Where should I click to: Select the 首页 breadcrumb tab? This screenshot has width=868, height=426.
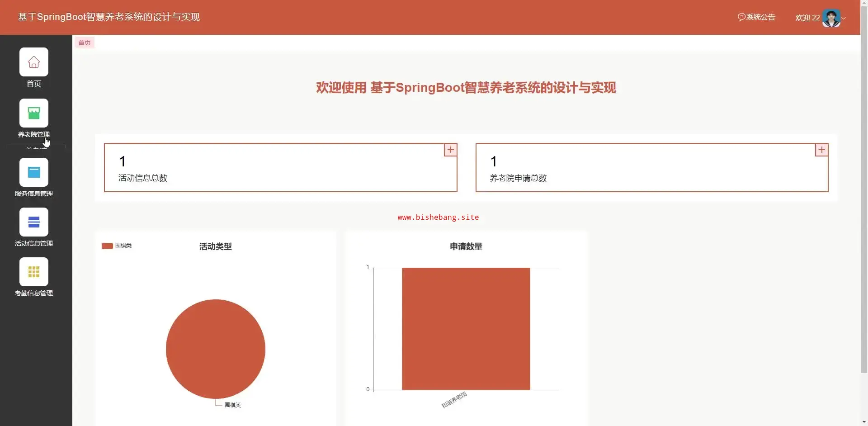85,43
